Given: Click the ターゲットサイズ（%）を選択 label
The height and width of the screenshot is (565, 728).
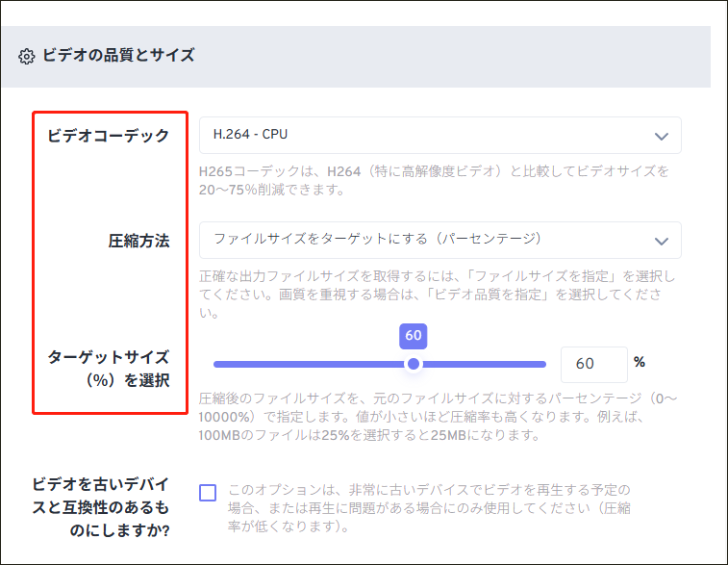Looking at the screenshot, I should pyautogui.click(x=108, y=369).
